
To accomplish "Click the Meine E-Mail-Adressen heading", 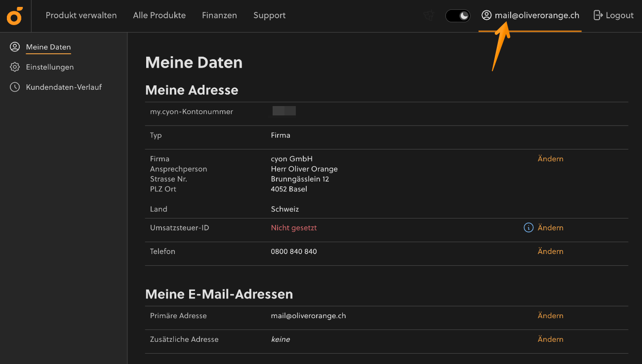I will tap(219, 294).
